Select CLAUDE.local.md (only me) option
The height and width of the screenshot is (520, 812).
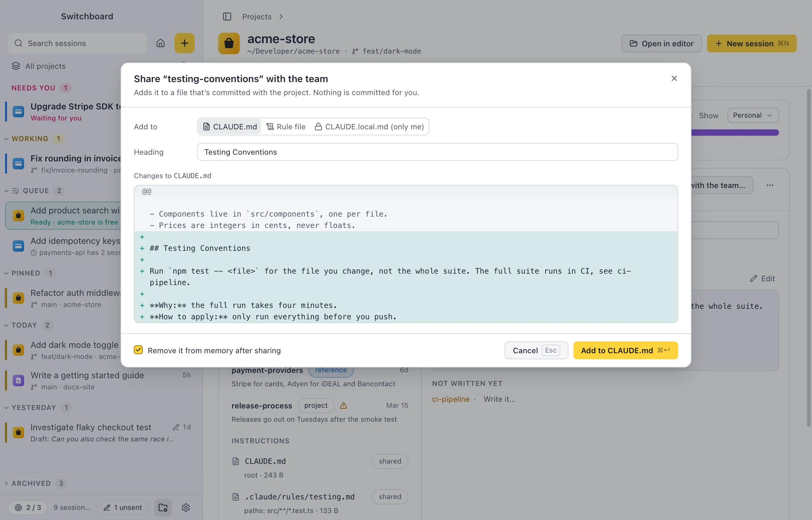[369, 127]
